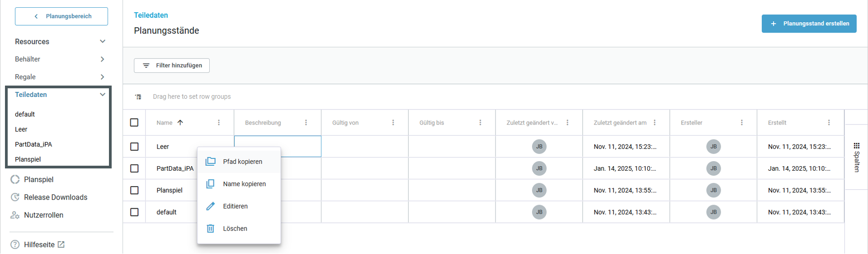Go back via the Planungsbereich button
Viewport: 868px width, 254px height.
pyautogui.click(x=61, y=16)
